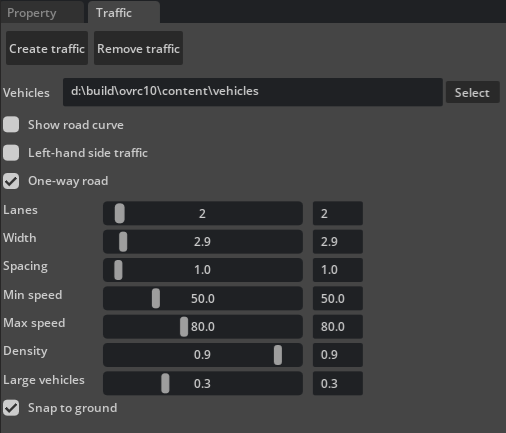Click the Lanes slider handle
Viewport: 506px width, 433px height.
(120, 213)
